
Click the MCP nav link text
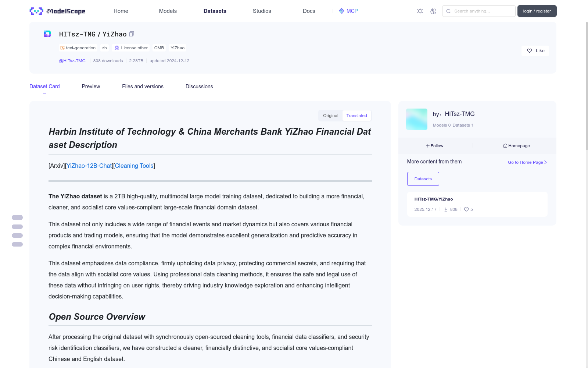(352, 11)
